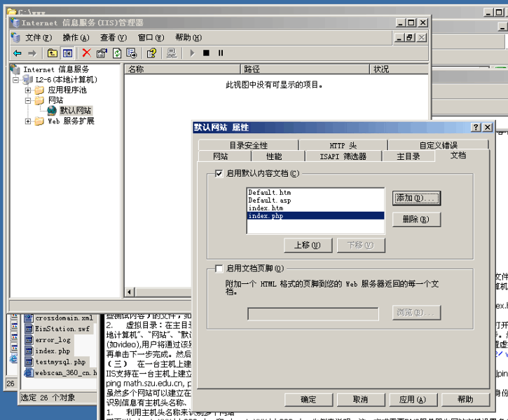Click the Back arrow in IIS toolbar
Viewport: 508px width, 420px height.
click(17, 53)
